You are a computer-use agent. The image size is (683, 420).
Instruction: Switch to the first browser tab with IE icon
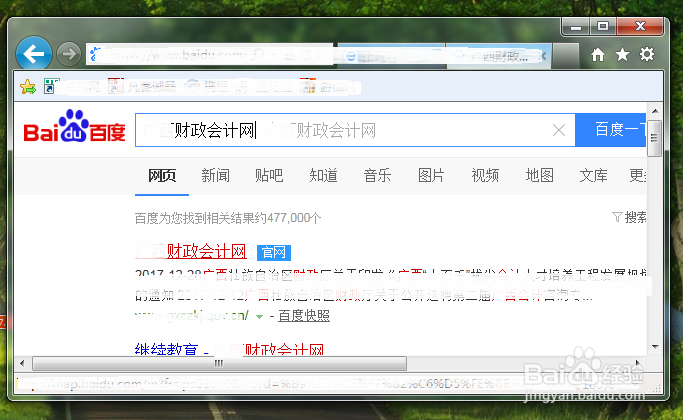click(x=392, y=56)
